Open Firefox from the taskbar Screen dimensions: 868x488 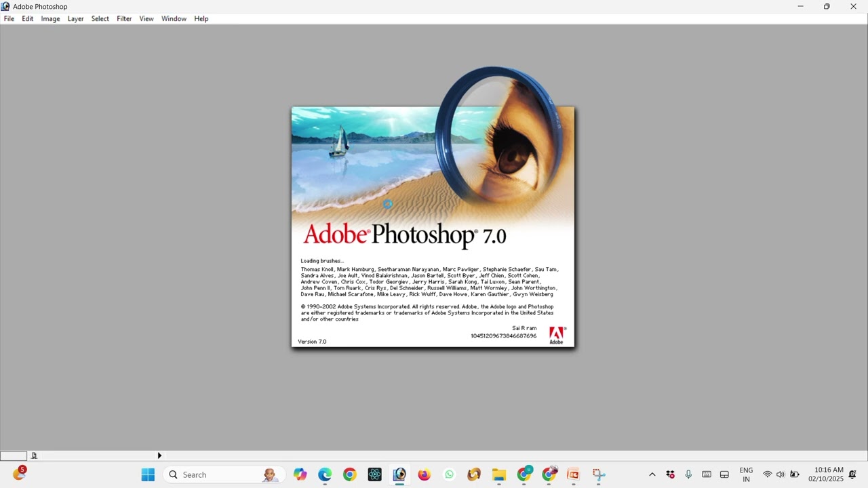(x=424, y=474)
